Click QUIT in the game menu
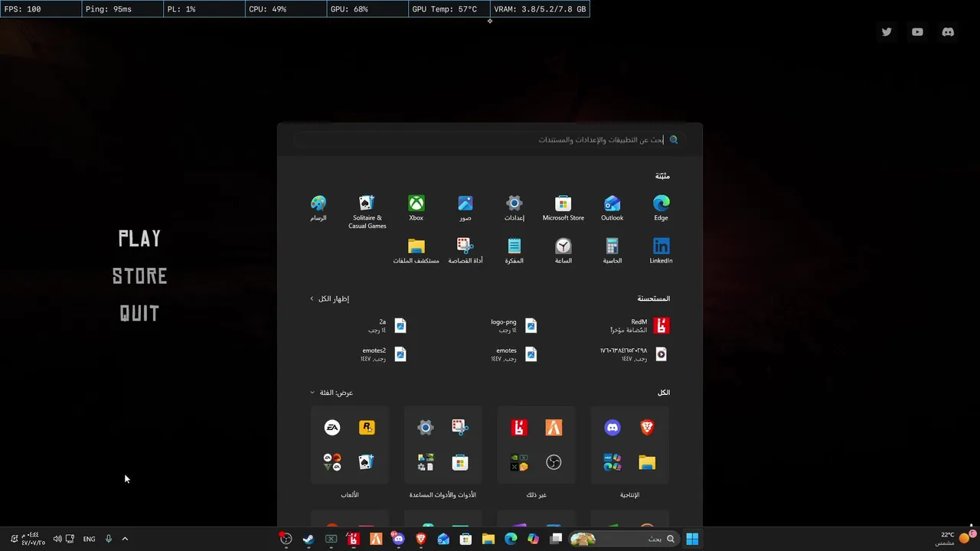Screen dimensions: 980x551 point(139,313)
